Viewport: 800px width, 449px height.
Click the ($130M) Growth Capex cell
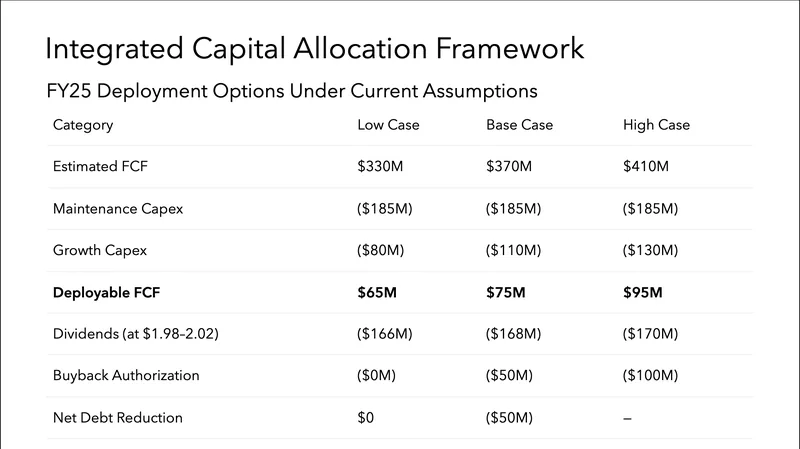coord(650,250)
